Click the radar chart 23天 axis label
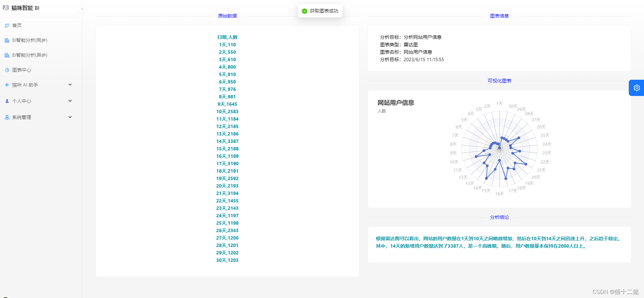The width and height of the screenshot is (644, 298). [547, 153]
